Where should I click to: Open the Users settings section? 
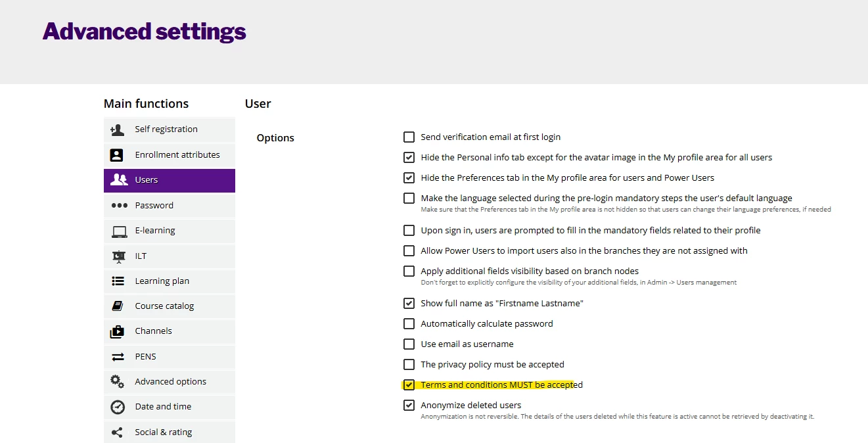point(169,180)
